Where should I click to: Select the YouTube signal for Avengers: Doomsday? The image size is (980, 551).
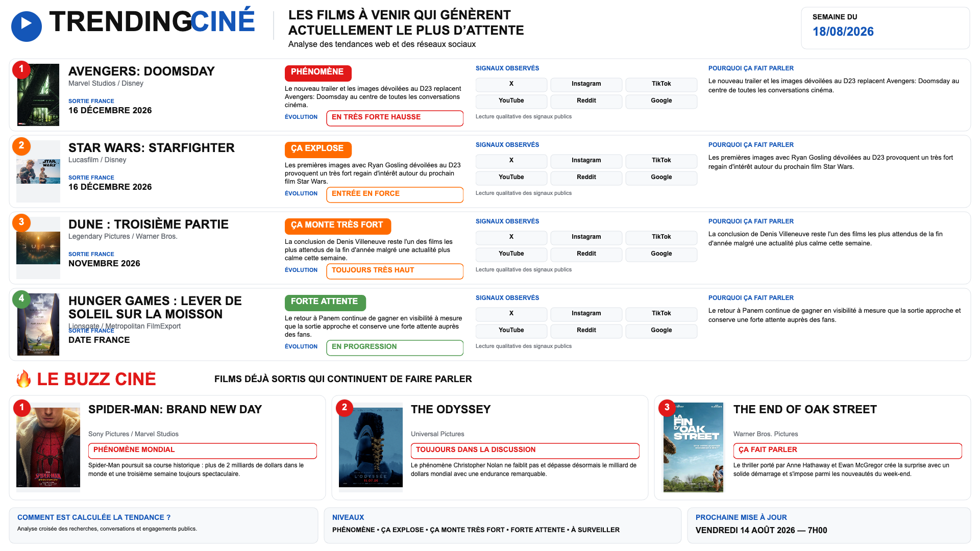(x=511, y=101)
